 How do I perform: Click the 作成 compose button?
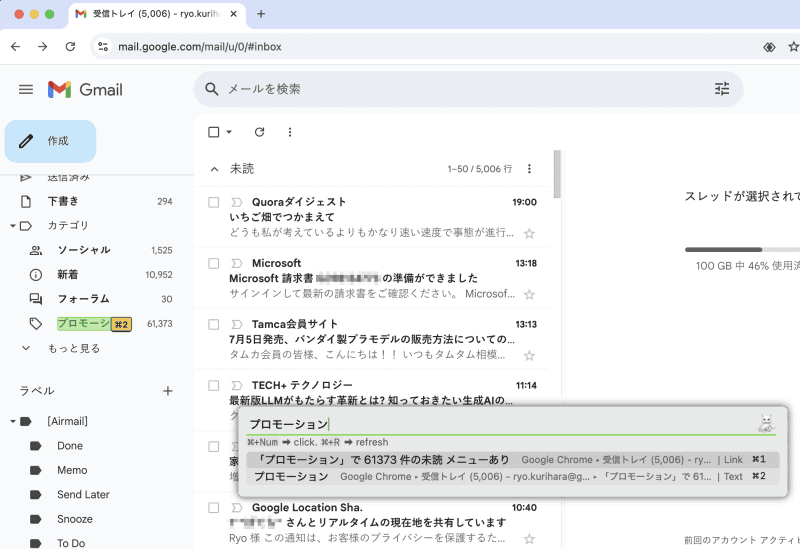(x=51, y=141)
